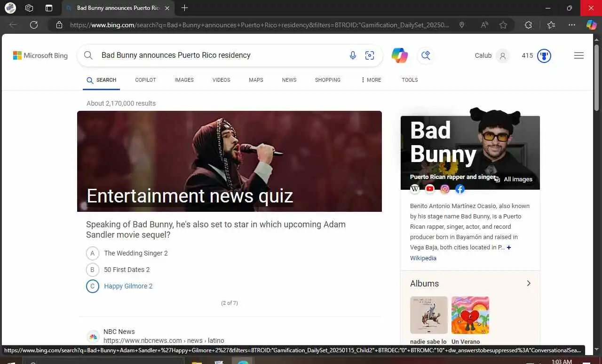Switch to NEWS tab
This screenshot has width=602, height=364.
click(x=289, y=80)
